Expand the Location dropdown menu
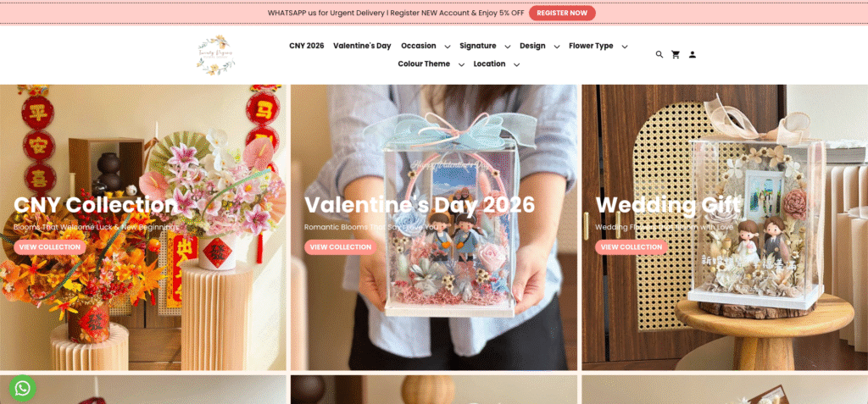The height and width of the screenshot is (404, 868). (496, 64)
